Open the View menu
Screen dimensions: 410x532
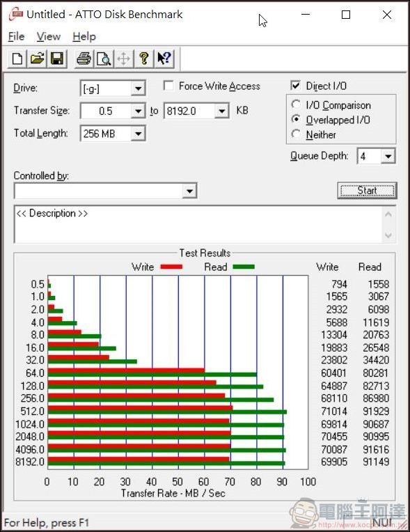pos(49,36)
